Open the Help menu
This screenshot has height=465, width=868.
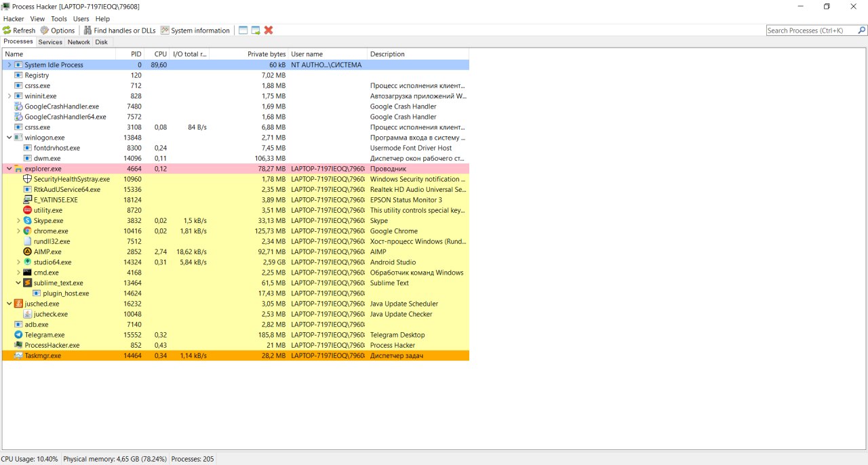point(102,19)
